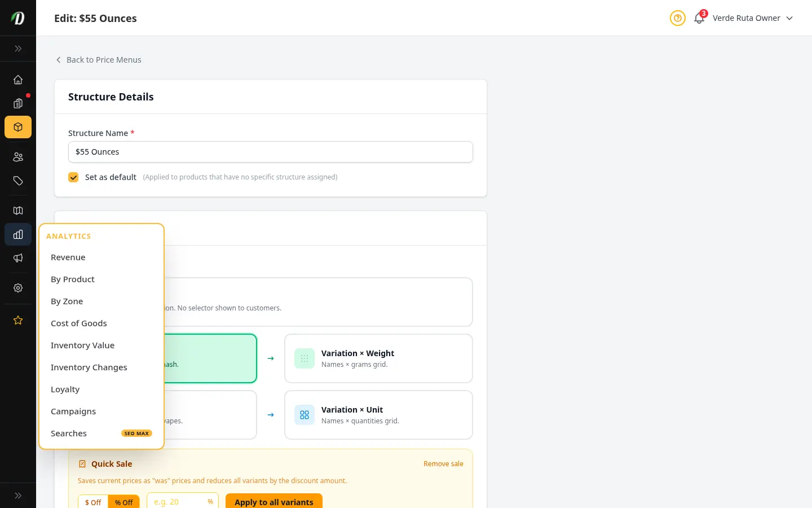Click the Variation × Unit squares icon

click(304, 415)
